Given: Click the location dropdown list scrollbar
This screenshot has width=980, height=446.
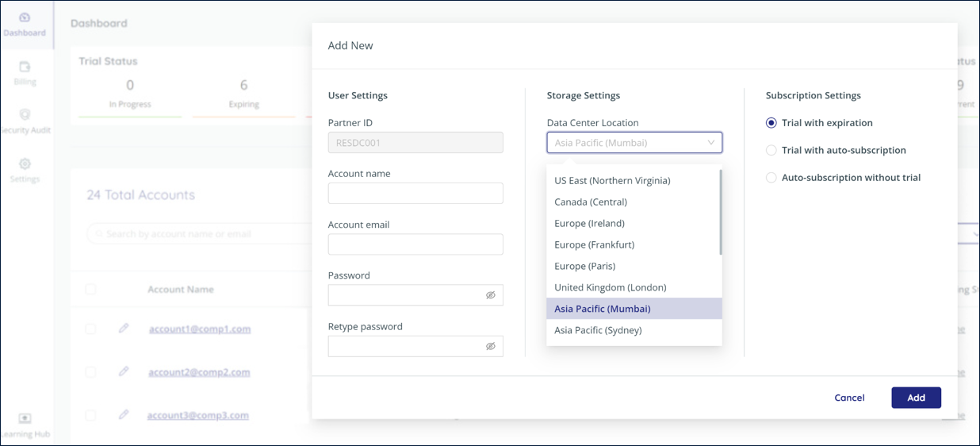Looking at the screenshot, I should (x=720, y=213).
